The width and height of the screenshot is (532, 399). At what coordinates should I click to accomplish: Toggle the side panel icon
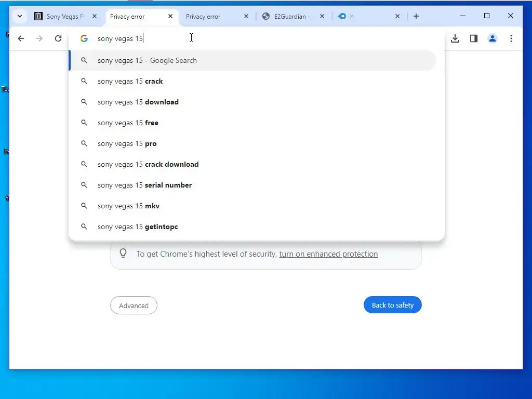pos(474,38)
